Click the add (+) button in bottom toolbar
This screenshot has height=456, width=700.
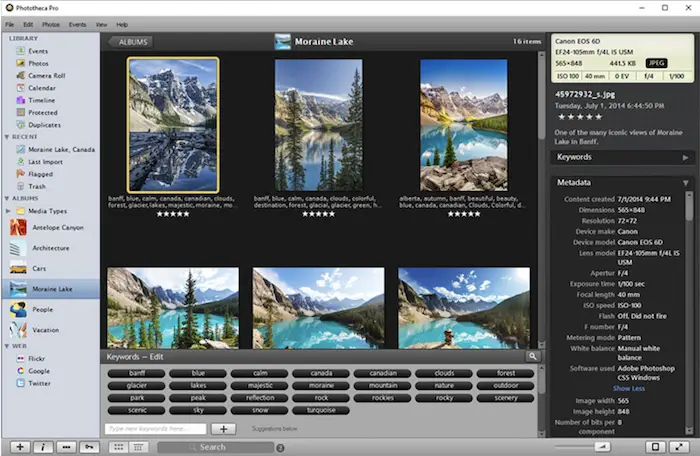[x=20, y=446]
